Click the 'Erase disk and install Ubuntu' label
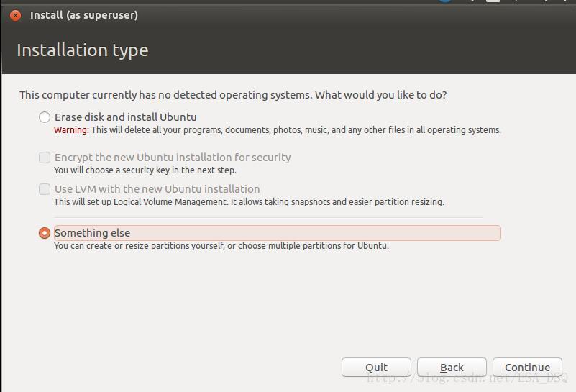Screen dimensions: 576x392 (x=126, y=117)
